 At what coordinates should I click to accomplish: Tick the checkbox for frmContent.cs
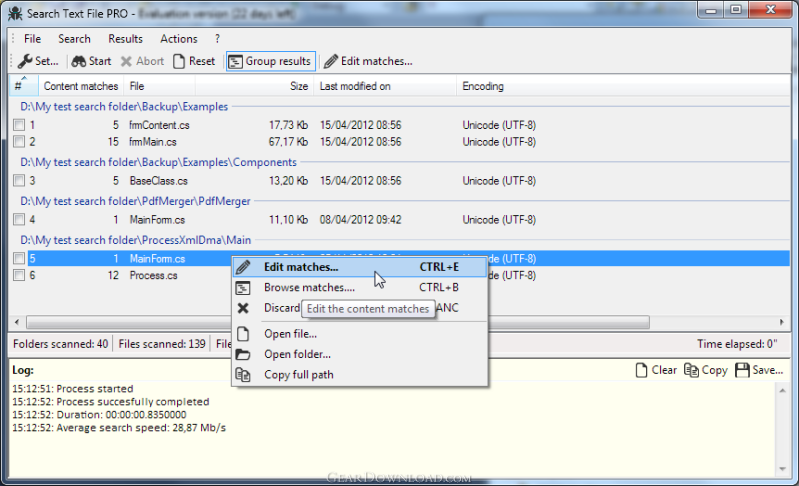[19, 125]
